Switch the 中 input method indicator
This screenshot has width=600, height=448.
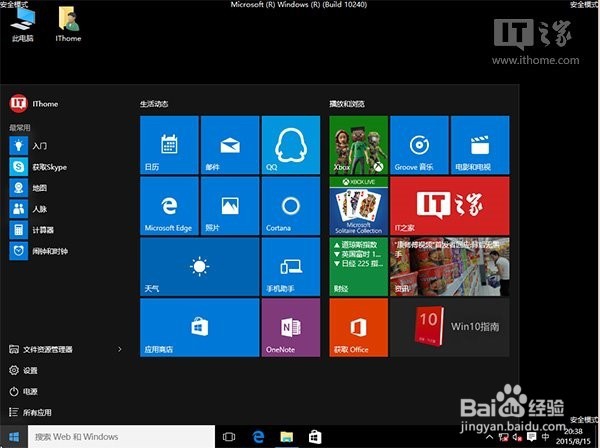546,437
